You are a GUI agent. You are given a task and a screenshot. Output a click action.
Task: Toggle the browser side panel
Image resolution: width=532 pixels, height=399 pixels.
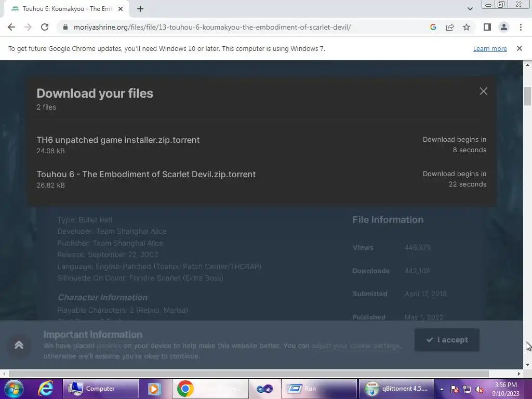[x=487, y=27]
